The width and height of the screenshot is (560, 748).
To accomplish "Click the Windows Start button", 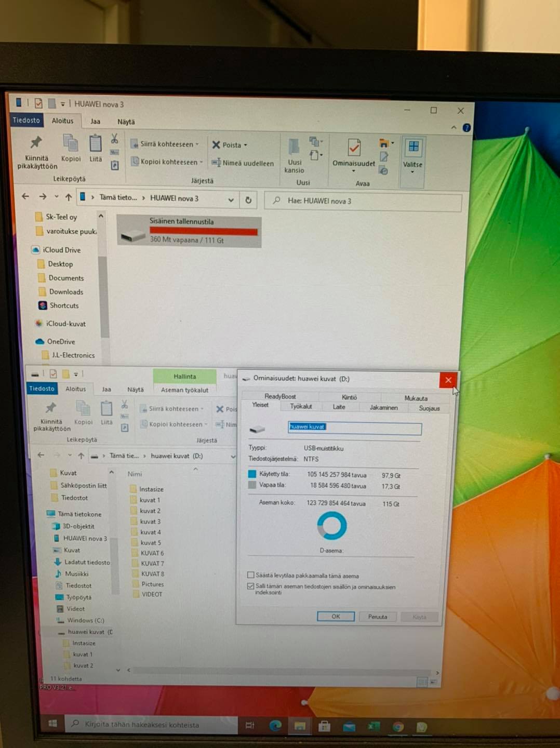I will [52, 723].
